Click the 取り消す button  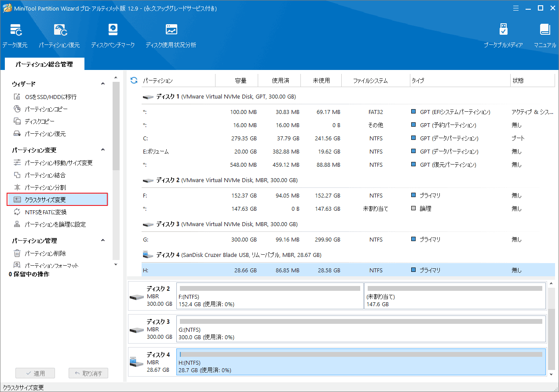(88, 374)
